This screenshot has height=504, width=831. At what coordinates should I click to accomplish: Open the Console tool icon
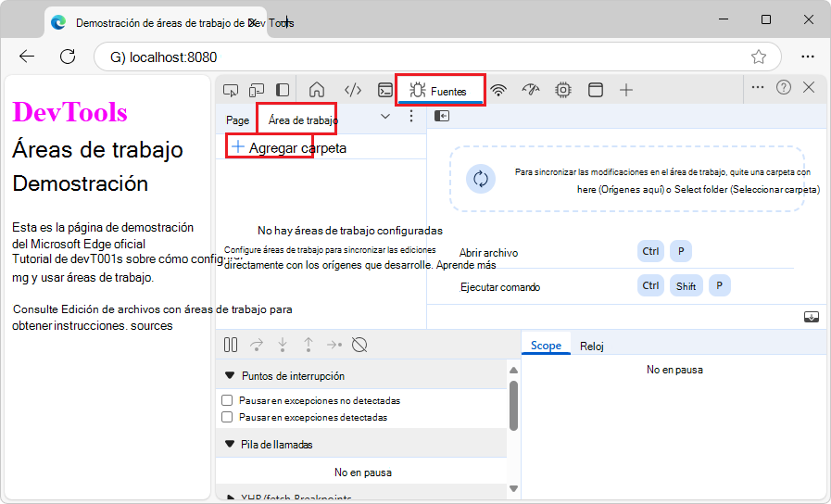(385, 90)
